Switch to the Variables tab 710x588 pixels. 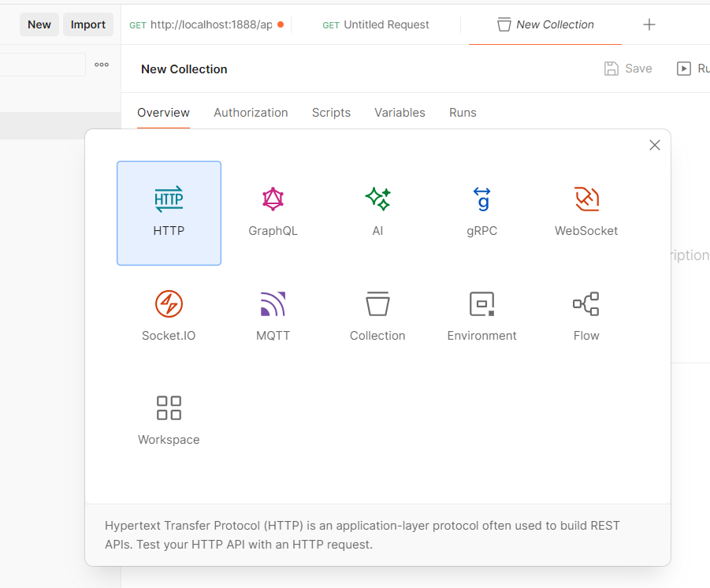pos(400,113)
